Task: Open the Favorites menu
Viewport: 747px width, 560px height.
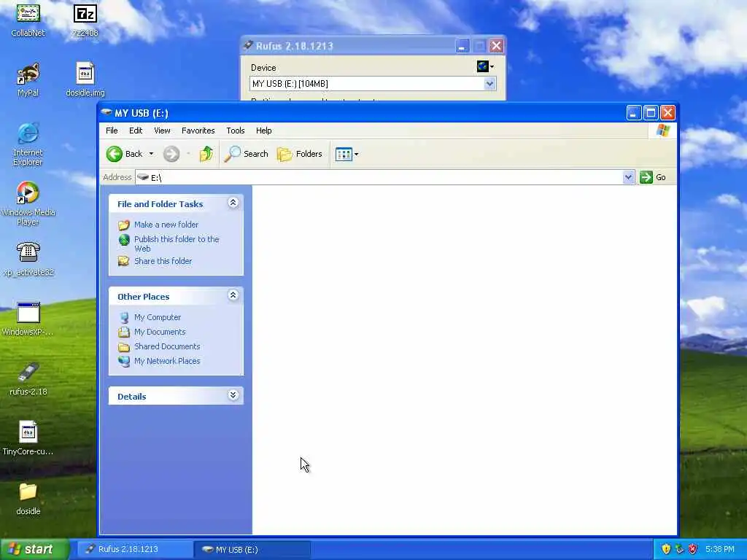Action: coord(198,131)
